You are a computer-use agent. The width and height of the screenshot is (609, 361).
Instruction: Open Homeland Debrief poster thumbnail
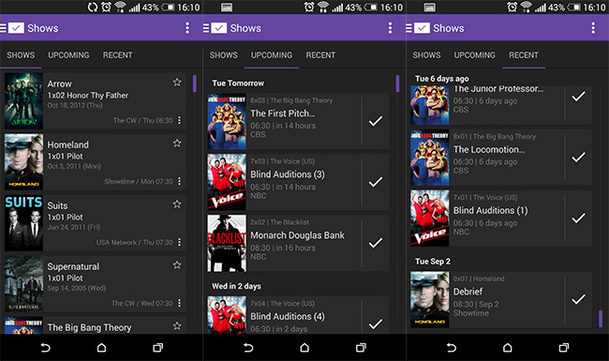[x=430, y=300]
